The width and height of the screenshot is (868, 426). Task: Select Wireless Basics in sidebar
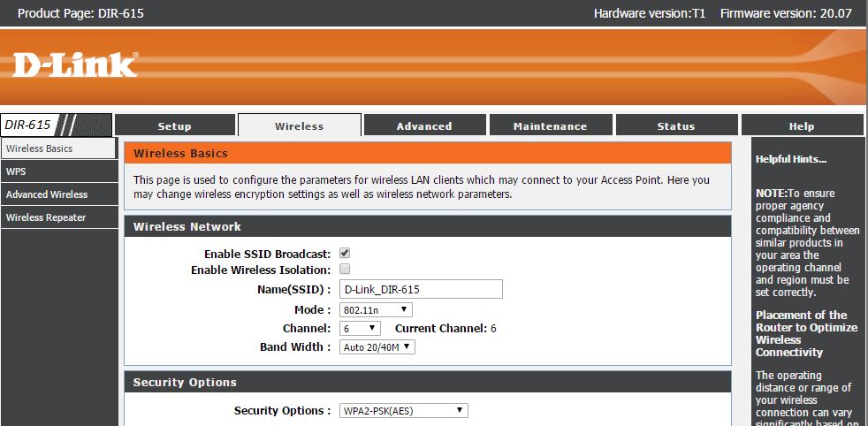[58, 148]
